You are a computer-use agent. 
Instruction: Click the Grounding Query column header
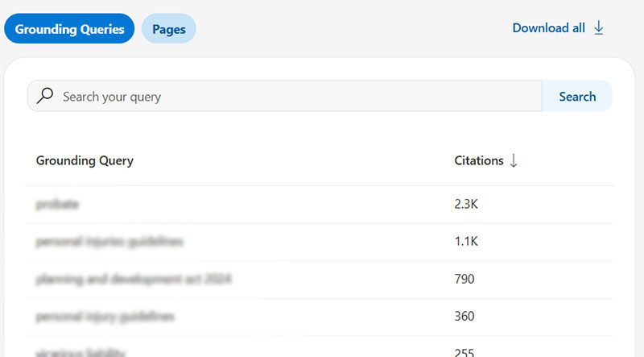point(85,160)
